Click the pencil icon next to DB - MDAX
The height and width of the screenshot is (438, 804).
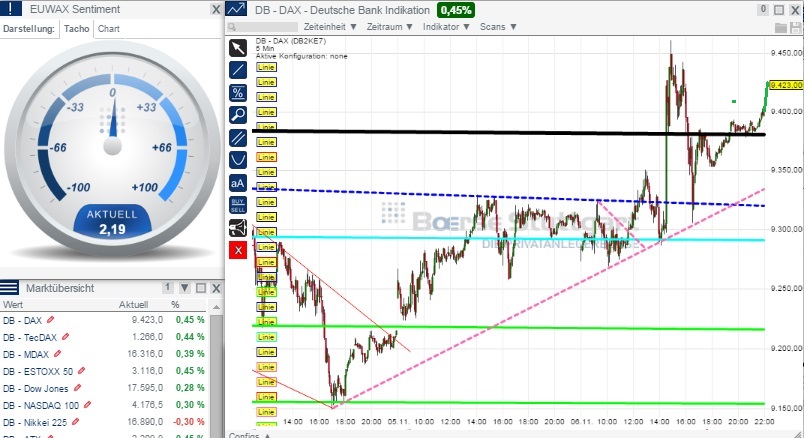57,354
